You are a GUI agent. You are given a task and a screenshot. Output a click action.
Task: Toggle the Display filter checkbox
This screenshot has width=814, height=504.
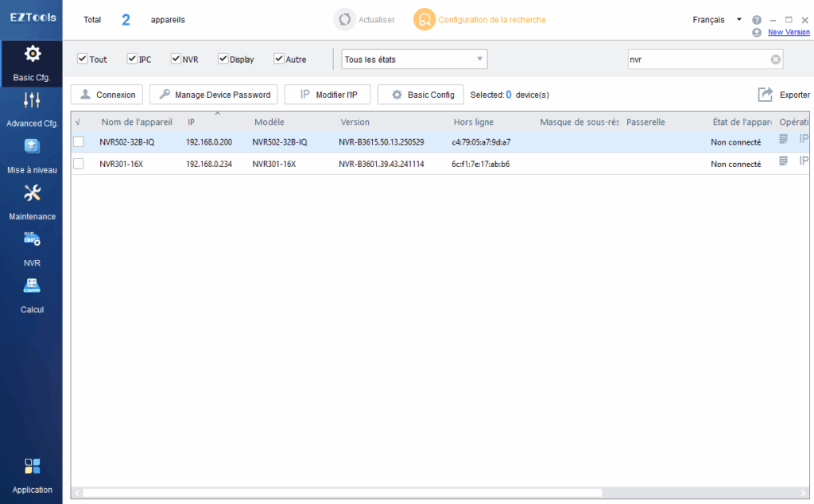click(223, 59)
